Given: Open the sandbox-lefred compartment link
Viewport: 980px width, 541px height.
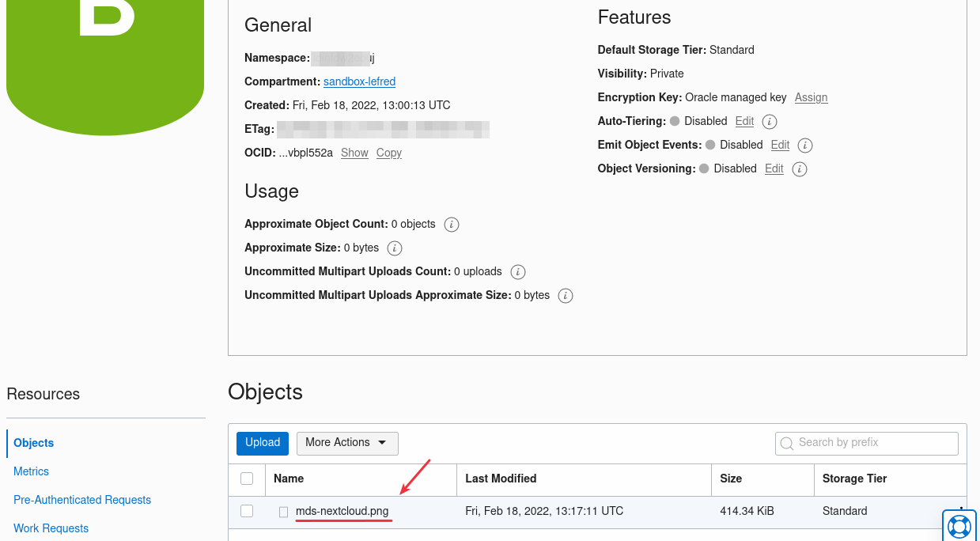Looking at the screenshot, I should pos(359,81).
